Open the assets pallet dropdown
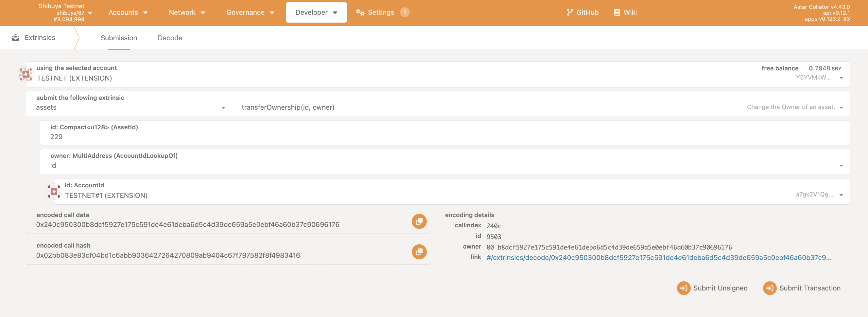This screenshot has width=868, height=317. (223, 108)
